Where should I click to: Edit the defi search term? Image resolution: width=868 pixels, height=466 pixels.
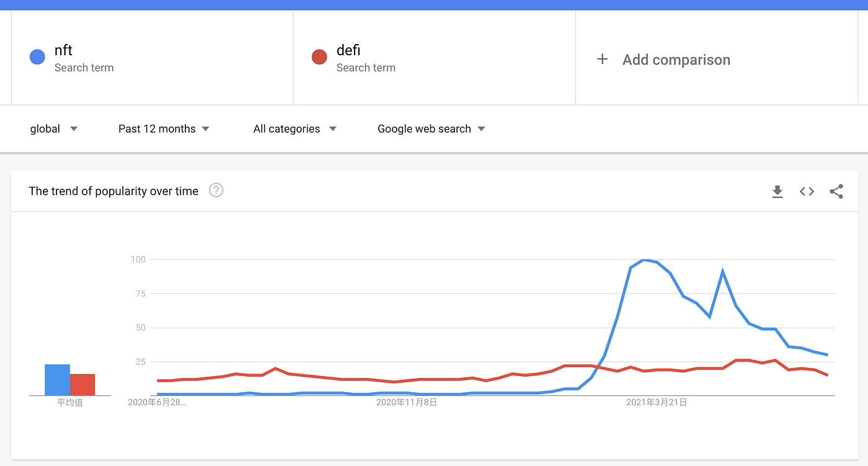[x=348, y=50]
